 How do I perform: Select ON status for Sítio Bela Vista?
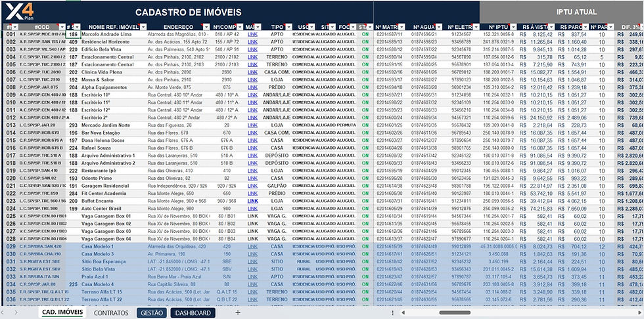point(365,269)
